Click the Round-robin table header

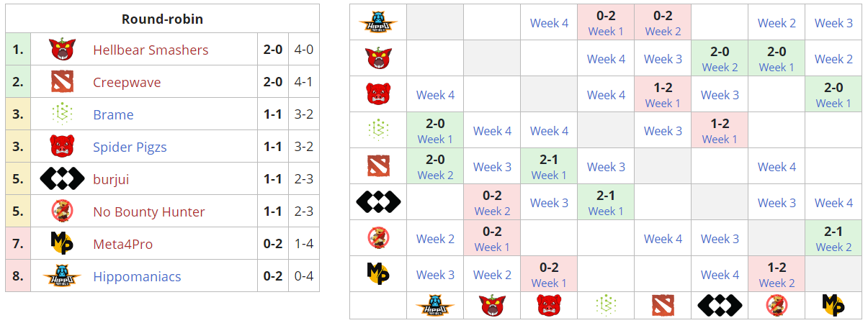(x=162, y=19)
